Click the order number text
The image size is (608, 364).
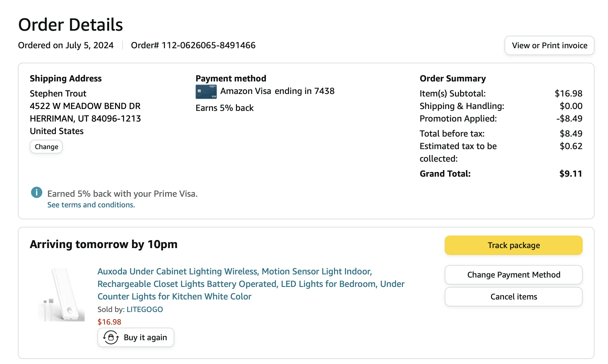(193, 45)
